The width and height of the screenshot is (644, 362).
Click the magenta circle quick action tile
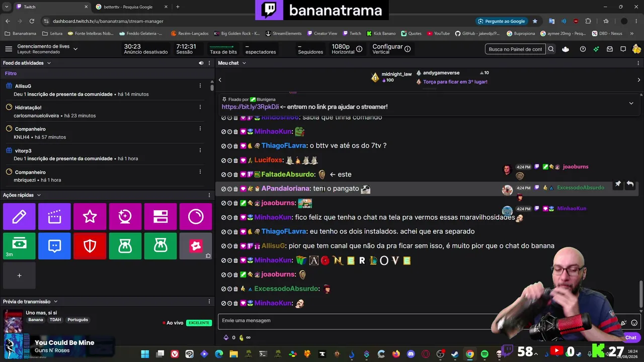pyautogui.click(x=196, y=217)
